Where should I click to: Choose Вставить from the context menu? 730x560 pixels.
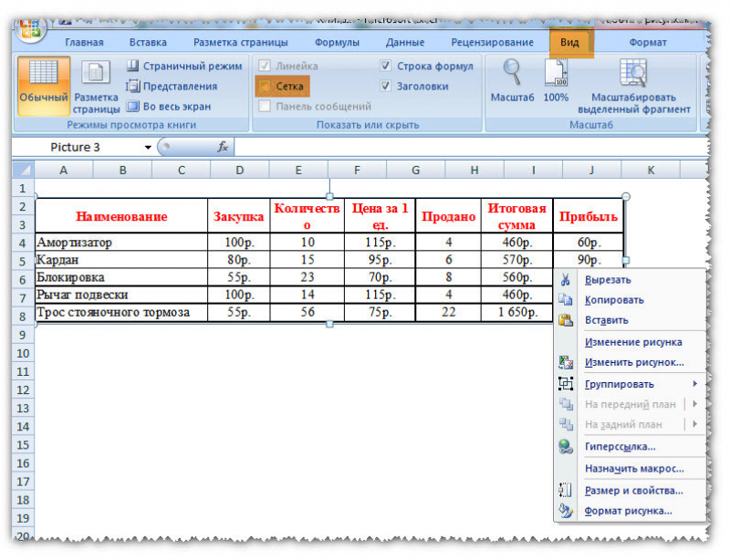point(606,320)
